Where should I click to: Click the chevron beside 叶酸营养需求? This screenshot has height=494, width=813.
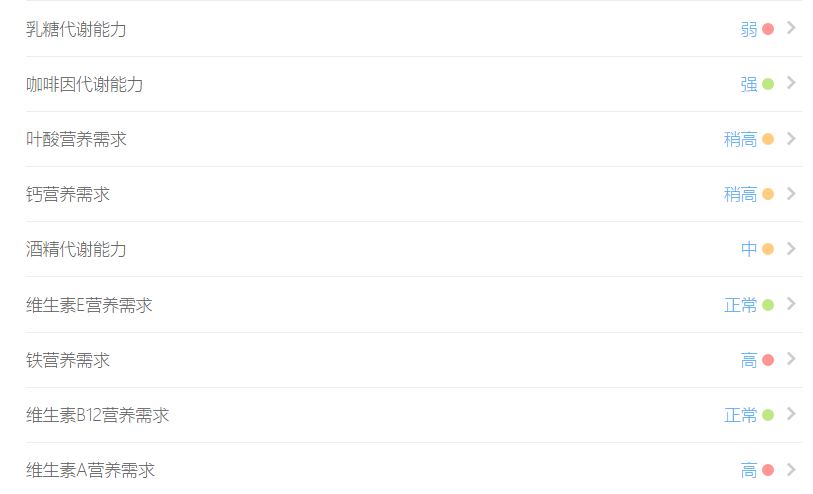[791, 138]
